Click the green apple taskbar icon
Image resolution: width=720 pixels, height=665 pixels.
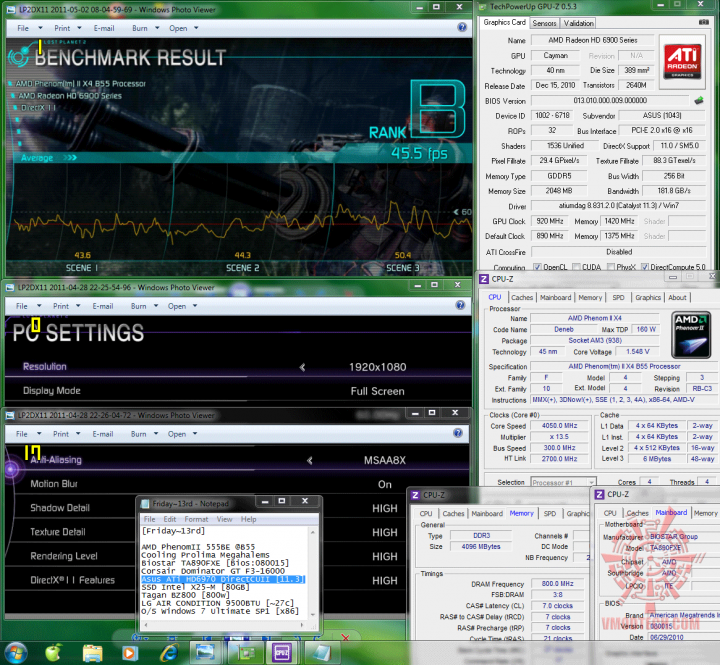coord(53,653)
